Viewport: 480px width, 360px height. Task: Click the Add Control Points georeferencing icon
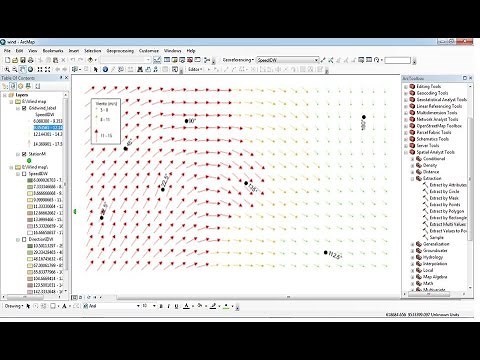click(x=322, y=60)
